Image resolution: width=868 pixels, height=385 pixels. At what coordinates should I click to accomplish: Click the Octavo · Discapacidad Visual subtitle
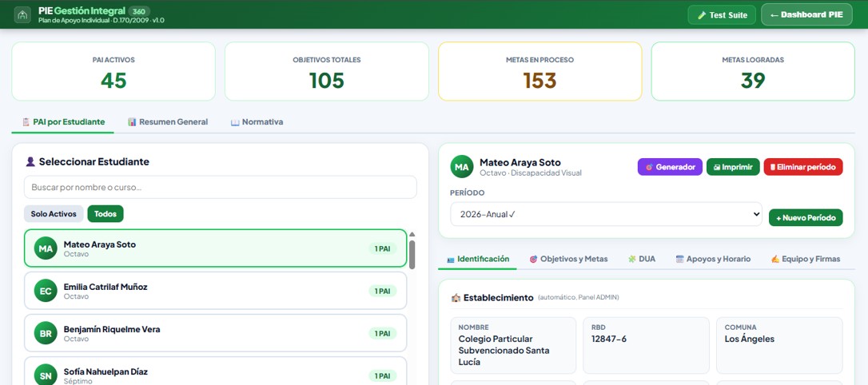click(531, 173)
